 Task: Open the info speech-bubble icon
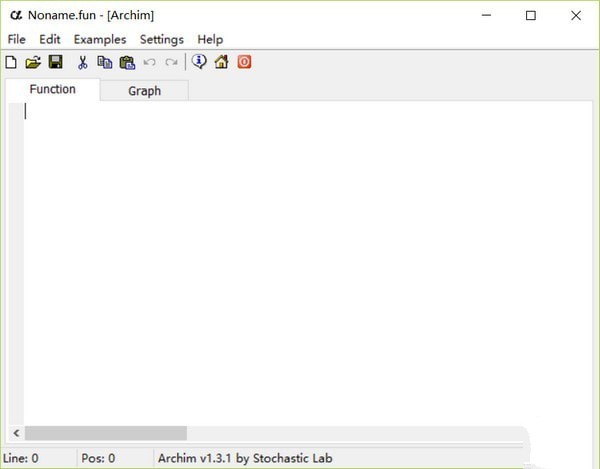(199, 62)
